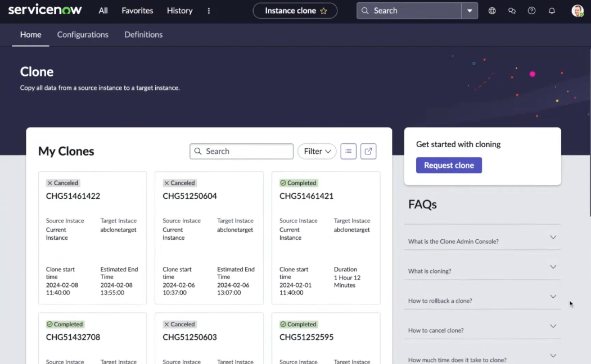Open the notifications bell icon

click(x=552, y=11)
